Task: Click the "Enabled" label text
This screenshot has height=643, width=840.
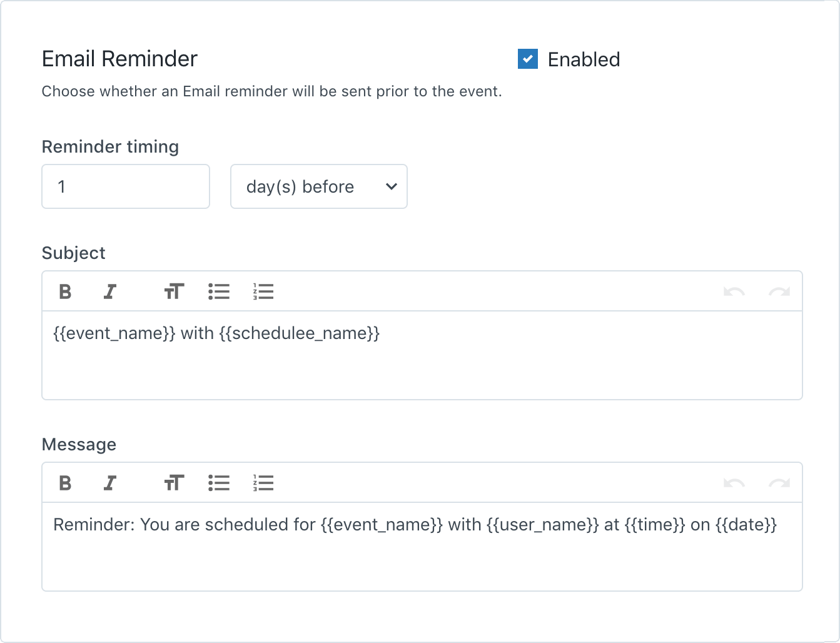Action: tap(584, 59)
